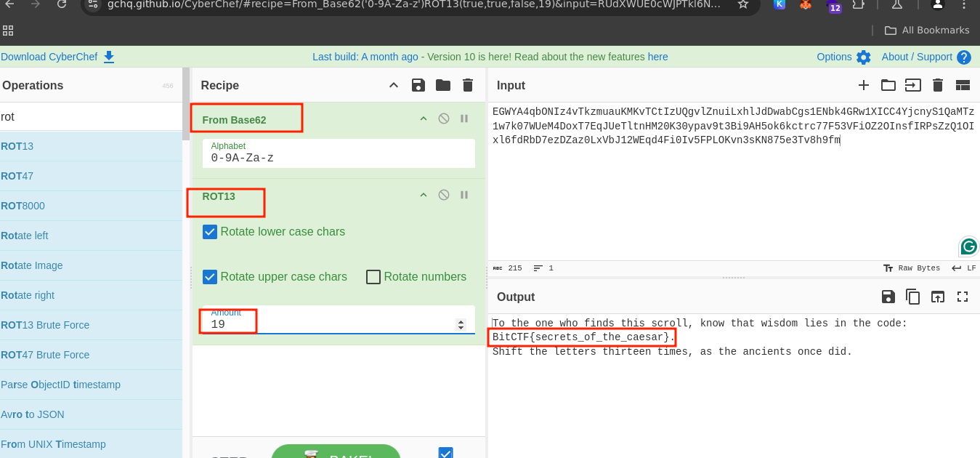Click the Alphabet field showing 0-9A-Za-z

pyautogui.click(x=339, y=153)
